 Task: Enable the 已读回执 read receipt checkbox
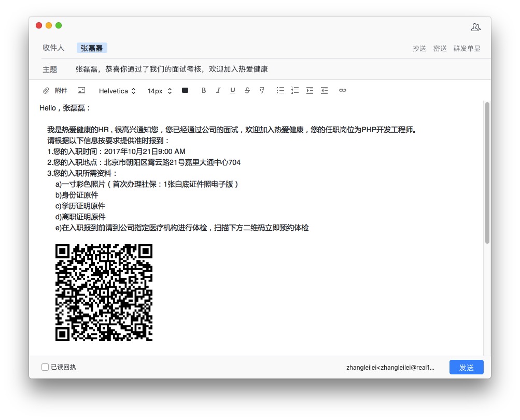point(45,367)
